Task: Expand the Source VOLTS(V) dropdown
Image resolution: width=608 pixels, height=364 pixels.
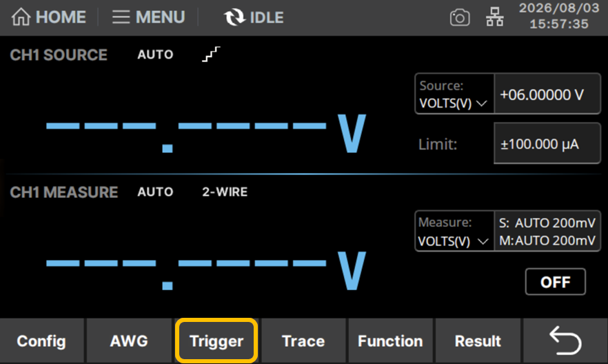Action: [455, 94]
